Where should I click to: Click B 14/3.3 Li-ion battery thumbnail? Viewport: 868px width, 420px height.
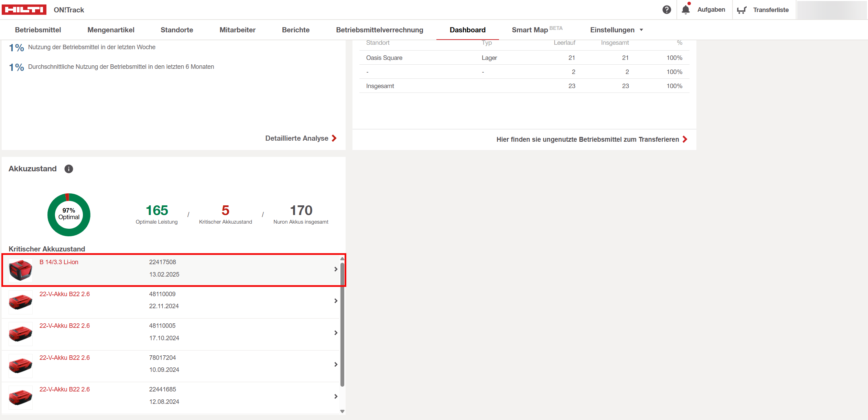click(21, 270)
